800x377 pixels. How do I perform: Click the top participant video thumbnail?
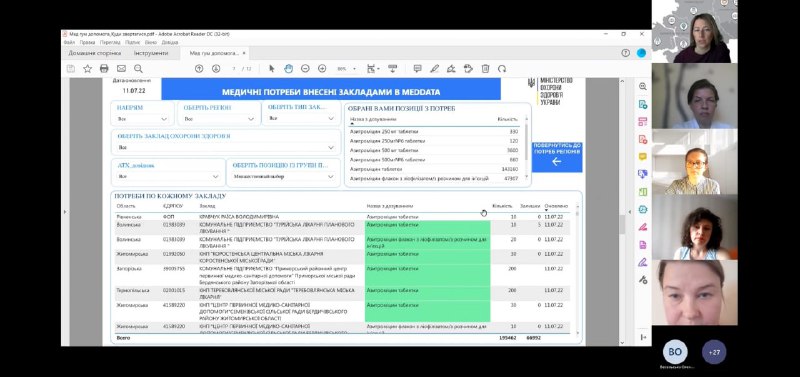point(694,32)
